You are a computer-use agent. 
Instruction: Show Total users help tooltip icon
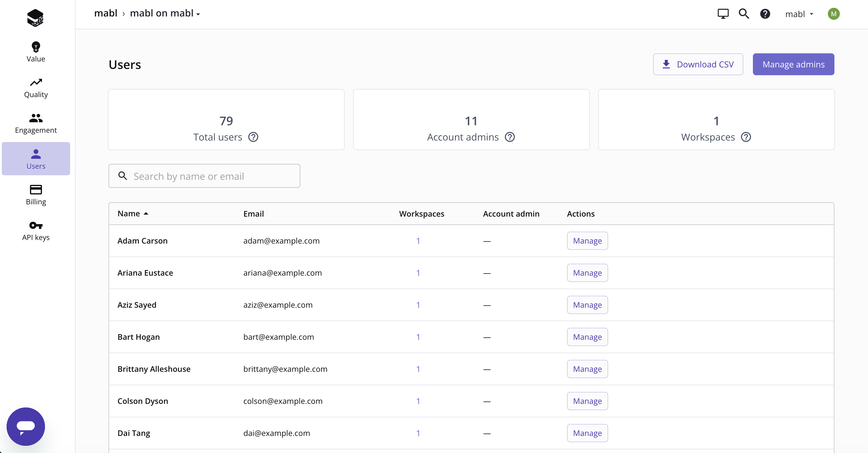click(253, 137)
